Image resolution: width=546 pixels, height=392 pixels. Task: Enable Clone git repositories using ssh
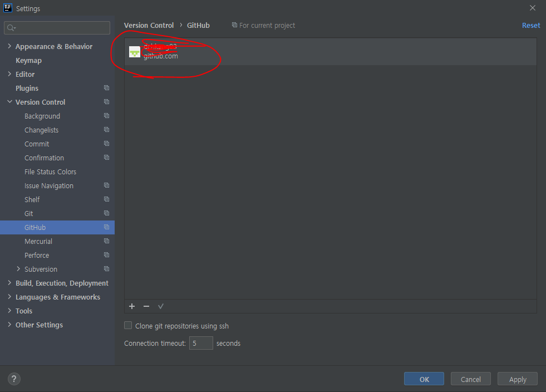click(128, 325)
